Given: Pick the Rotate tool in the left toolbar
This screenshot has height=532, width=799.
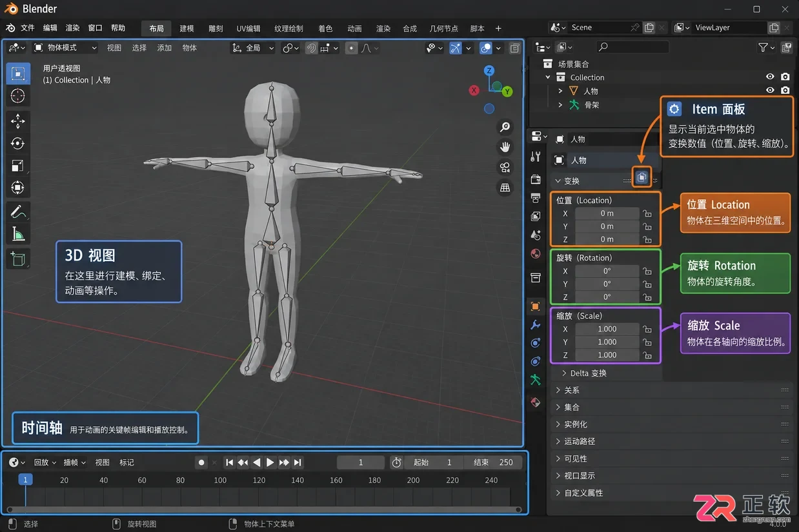Looking at the screenshot, I should pos(18,143).
